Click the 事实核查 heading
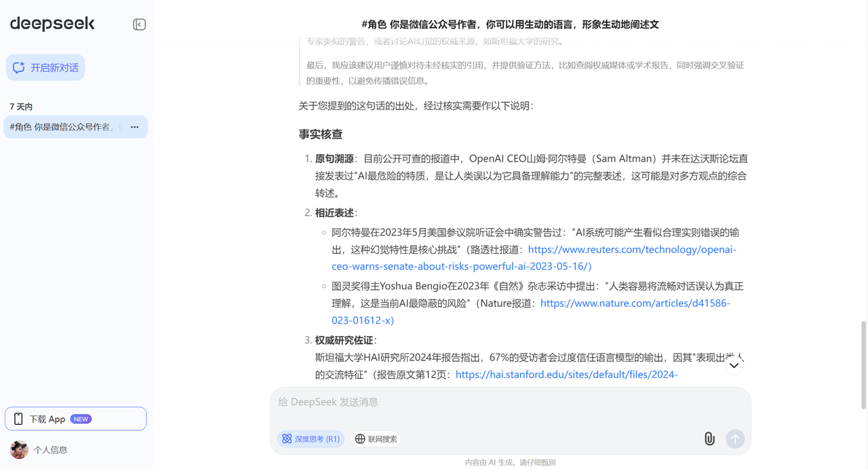The width and height of the screenshot is (868, 469). (321, 134)
